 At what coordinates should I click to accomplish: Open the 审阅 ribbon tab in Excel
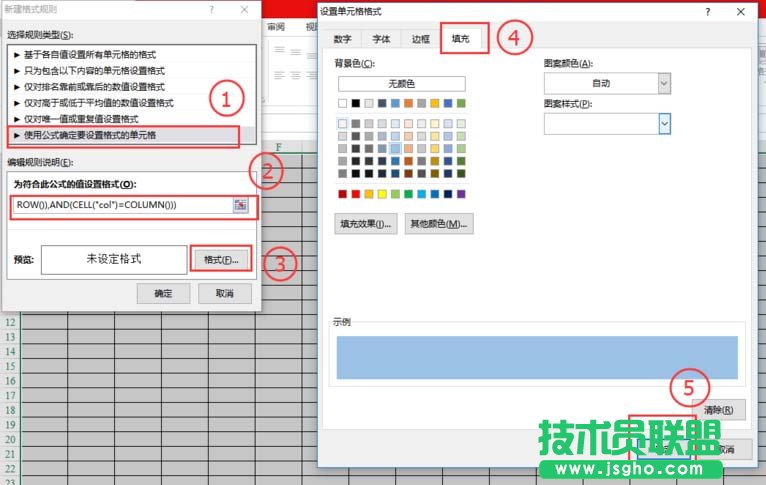276,27
